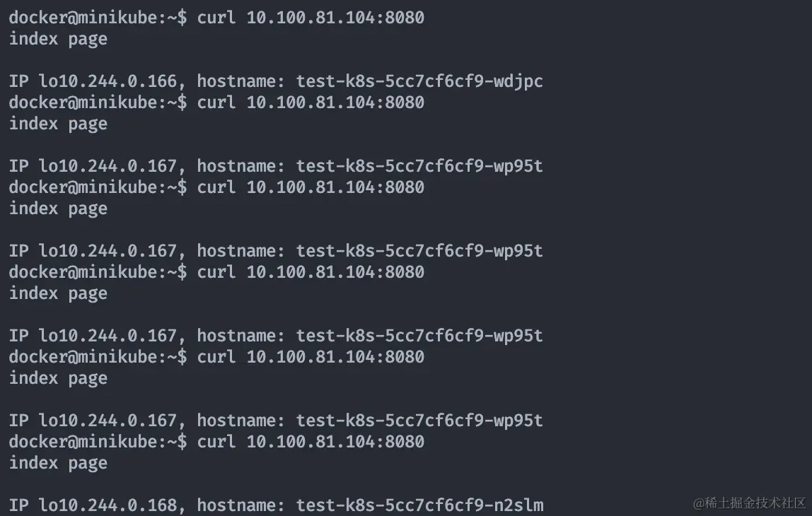Click the hostname ending in wdjpc
812x516 pixels.
[x=419, y=81]
